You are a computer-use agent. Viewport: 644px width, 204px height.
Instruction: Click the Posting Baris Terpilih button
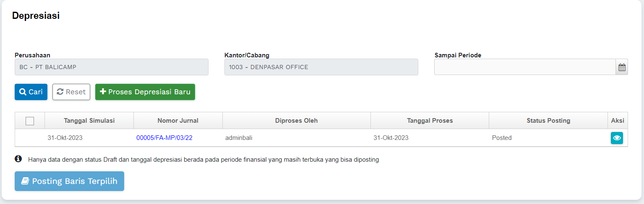69,181
